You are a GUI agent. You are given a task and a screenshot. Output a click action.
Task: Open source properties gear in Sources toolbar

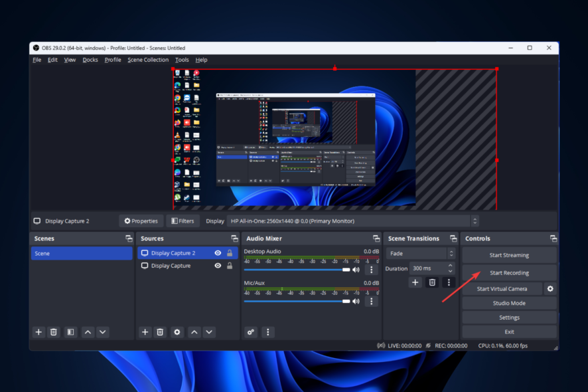177,332
